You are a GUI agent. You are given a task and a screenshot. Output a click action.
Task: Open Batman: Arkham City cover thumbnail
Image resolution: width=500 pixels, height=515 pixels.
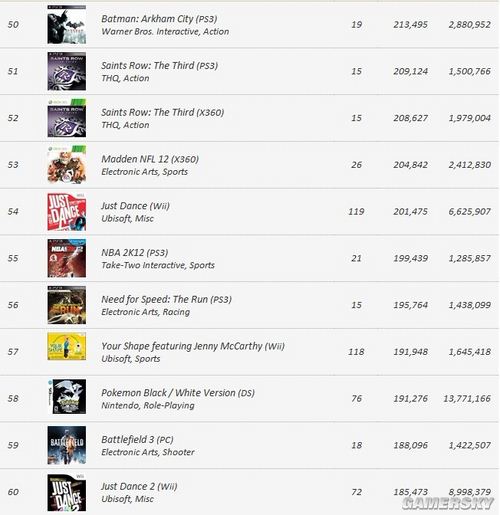pos(67,25)
